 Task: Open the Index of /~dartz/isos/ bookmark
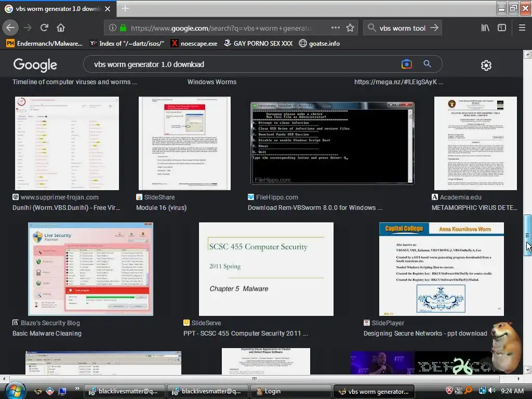click(127, 44)
